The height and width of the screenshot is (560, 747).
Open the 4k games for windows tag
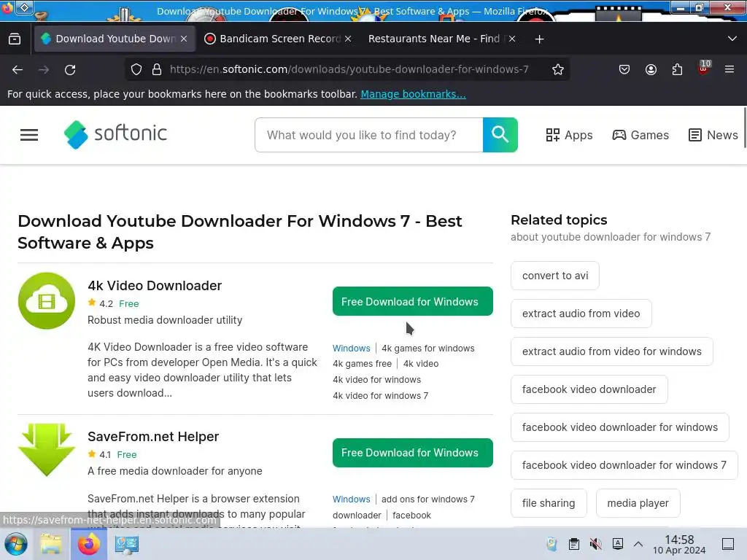(x=427, y=349)
